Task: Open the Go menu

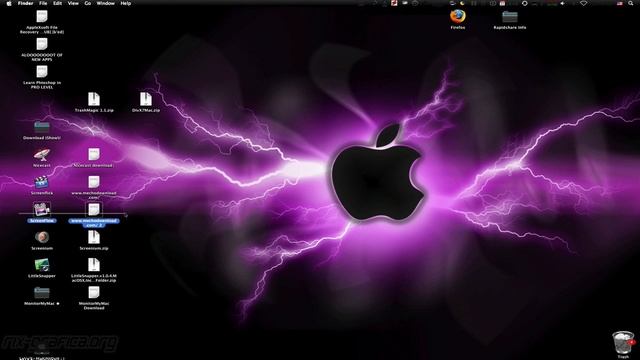Action: coord(88,3)
